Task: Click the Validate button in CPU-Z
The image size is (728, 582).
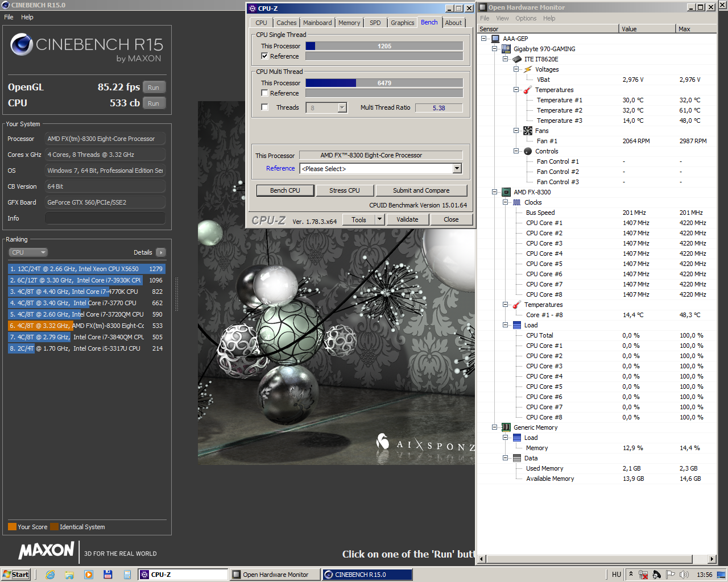Action: pyautogui.click(x=407, y=219)
